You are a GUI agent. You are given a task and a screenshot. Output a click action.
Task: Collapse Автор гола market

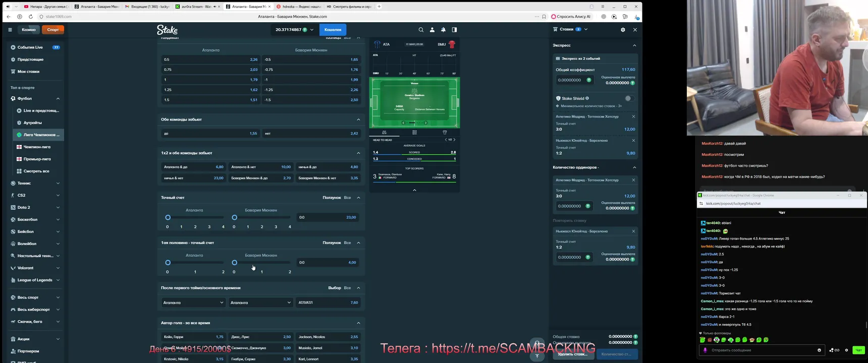pos(358,323)
